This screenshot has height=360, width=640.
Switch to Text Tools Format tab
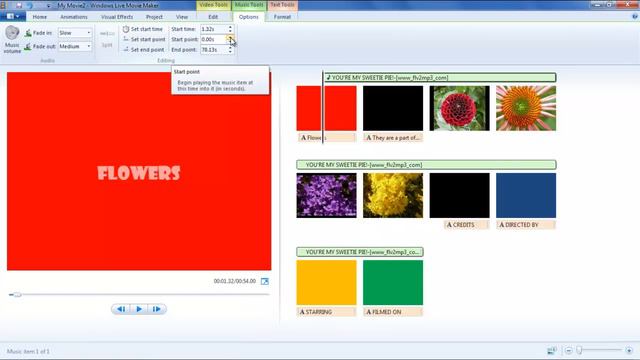[x=282, y=17]
